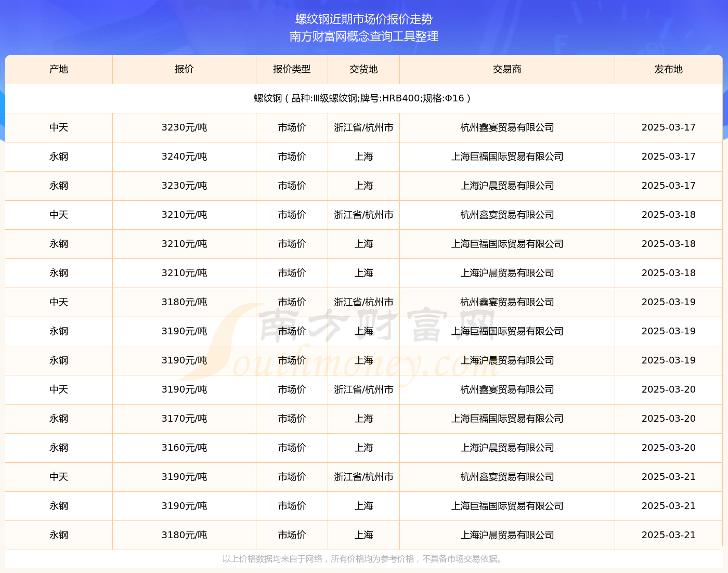Click the 3240元/吨 price cell
Image resolution: width=728 pixels, height=573 pixels.
tap(184, 157)
